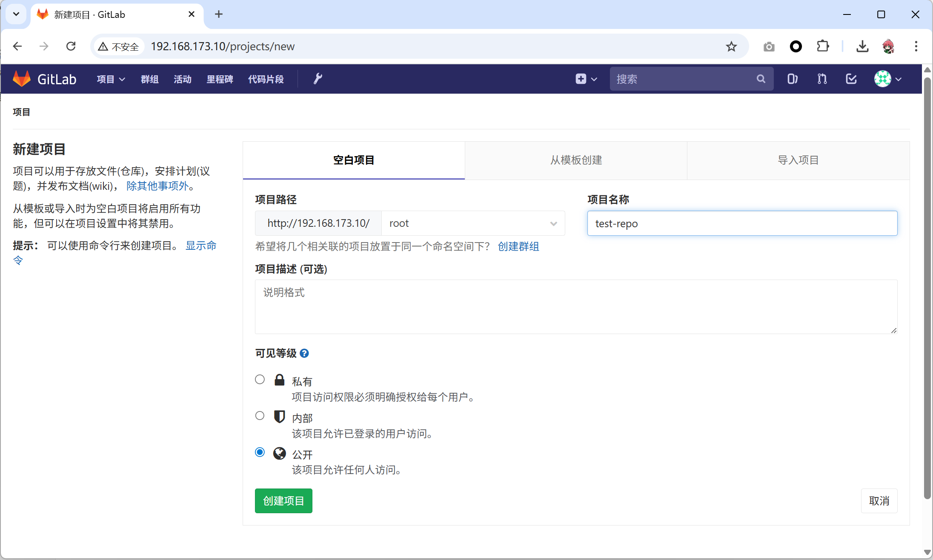
Task: Click the project description text area
Action: pyautogui.click(x=576, y=306)
